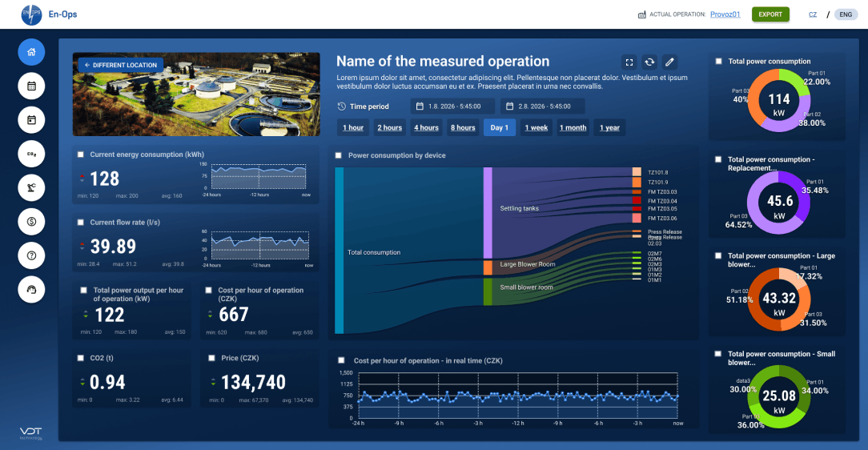
Task: Go back via Different Location button
Action: point(121,65)
